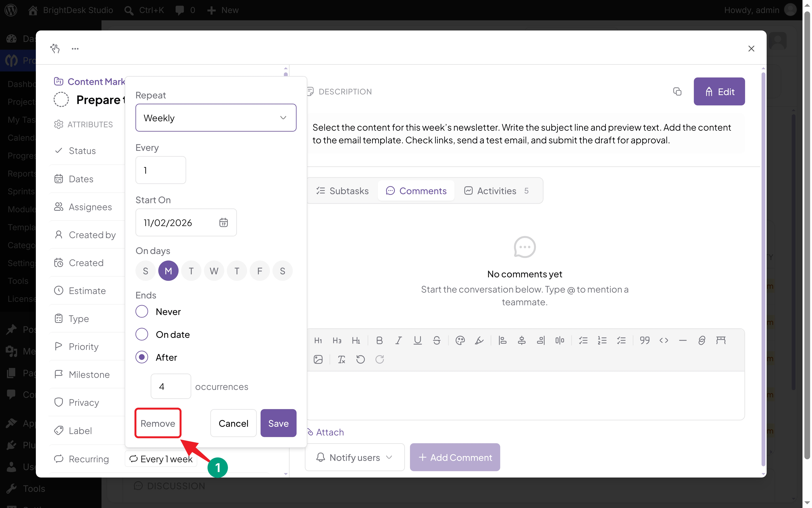Click the comment text area
This screenshot has width=812, height=508.
(x=525, y=395)
